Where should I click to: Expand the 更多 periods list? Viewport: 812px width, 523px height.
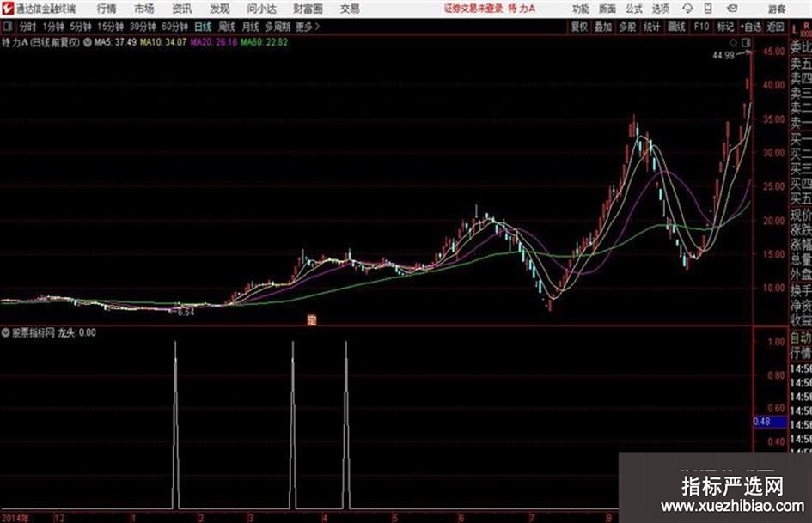tap(308, 27)
